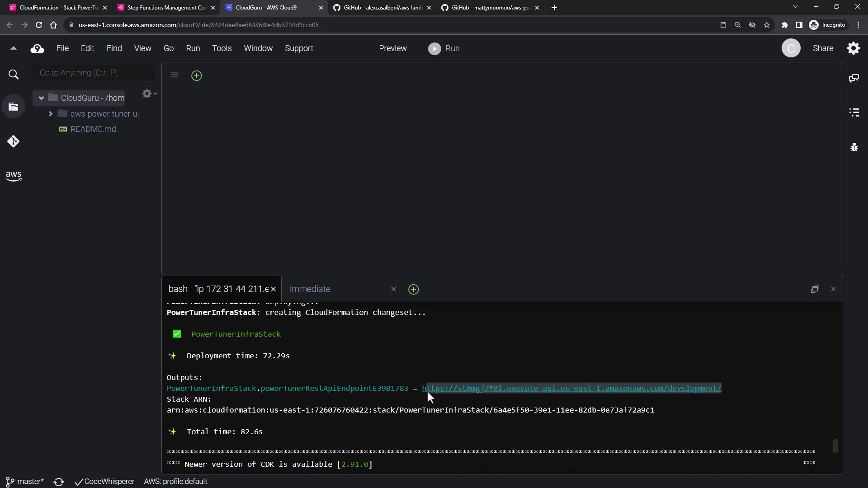This screenshot has width=868, height=488.
Task: Click the search magnifier in left sidebar
Action: [14, 75]
